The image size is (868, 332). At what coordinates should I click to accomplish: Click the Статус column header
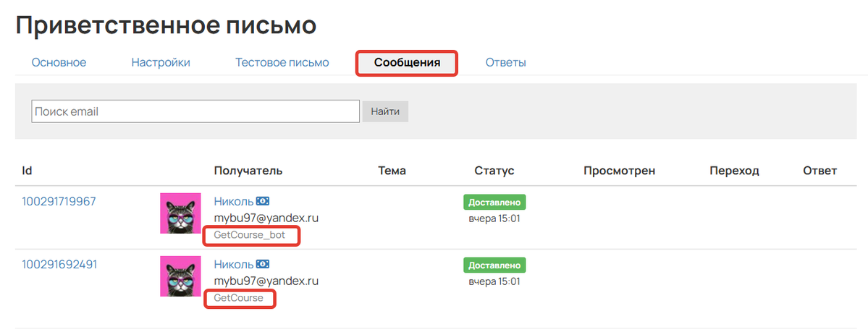(x=494, y=171)
